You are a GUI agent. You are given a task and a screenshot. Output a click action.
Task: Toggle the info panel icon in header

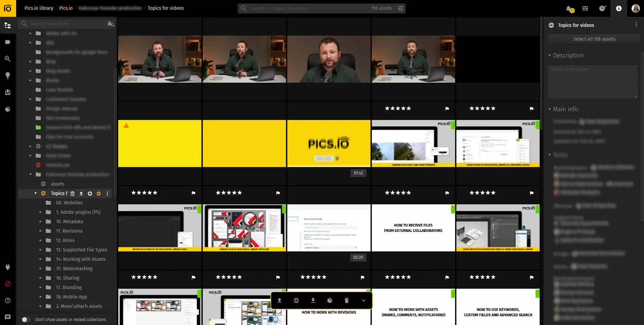(x=619, y=8)
